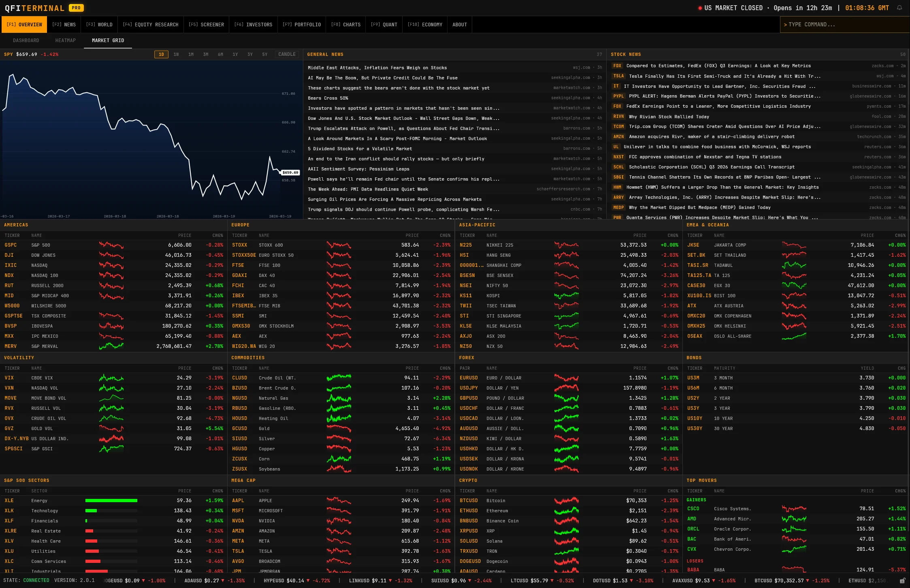Click the PRO badge next to the logo
Viewport: 910px width, 588px height.
click(x=77, y=8)
